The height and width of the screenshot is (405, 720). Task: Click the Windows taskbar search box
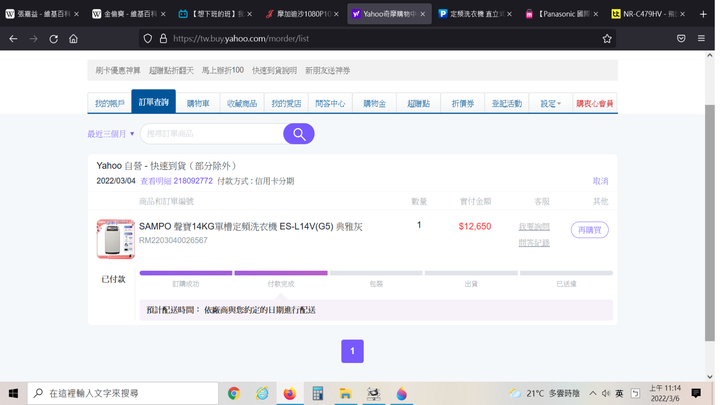(123, 394)
